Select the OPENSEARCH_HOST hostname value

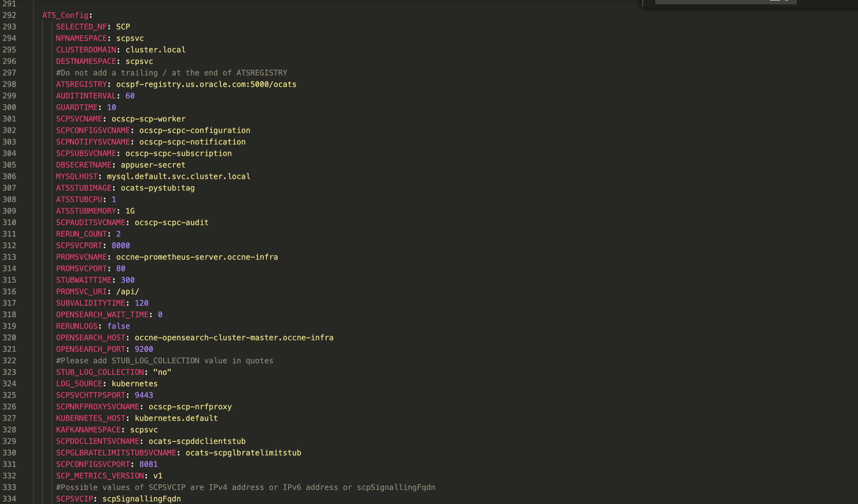click(x=234, y=337)
